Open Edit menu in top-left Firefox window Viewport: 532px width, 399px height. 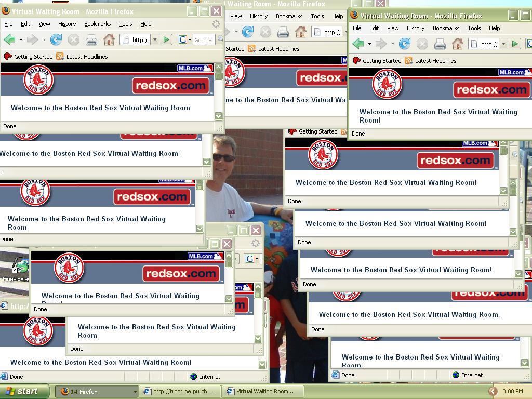pyautogui.click(x=25, y=24)
